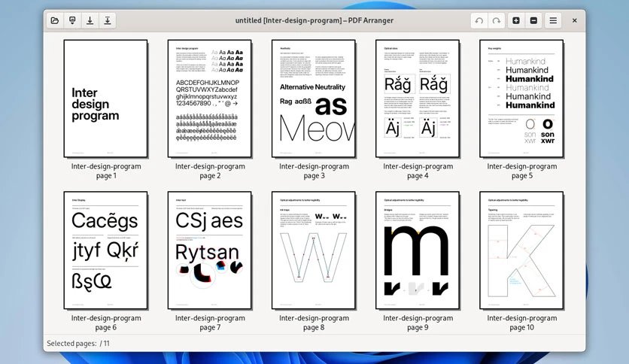Click the Save As icon

108,20
